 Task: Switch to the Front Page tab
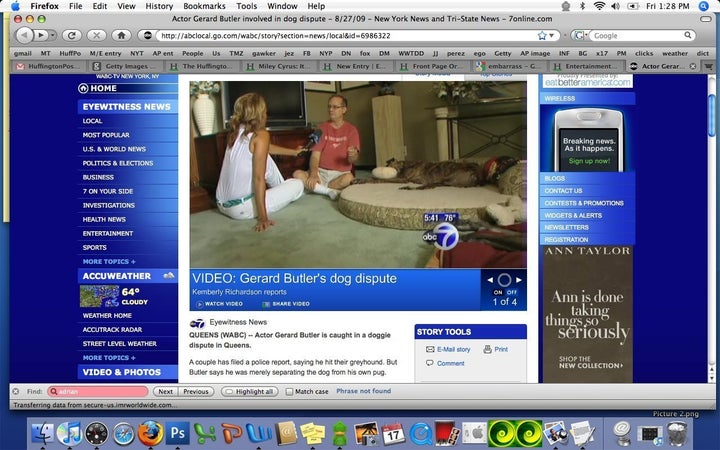433,66
